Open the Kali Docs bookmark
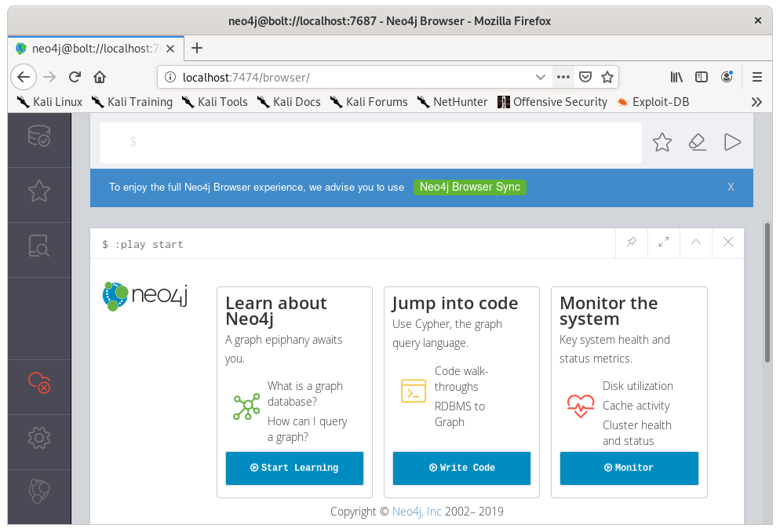The height and width of the screenshot is (532, 780). pyautogui.click(x=289, y=102)
